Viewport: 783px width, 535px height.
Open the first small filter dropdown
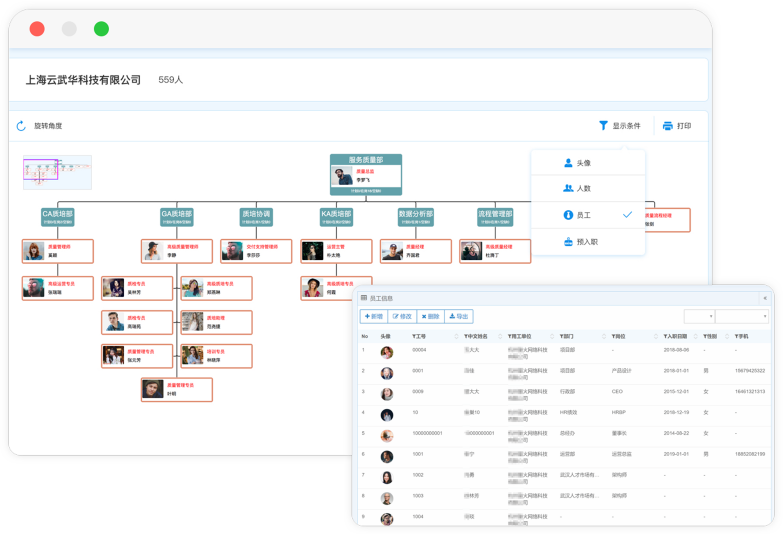coord(698,316)
